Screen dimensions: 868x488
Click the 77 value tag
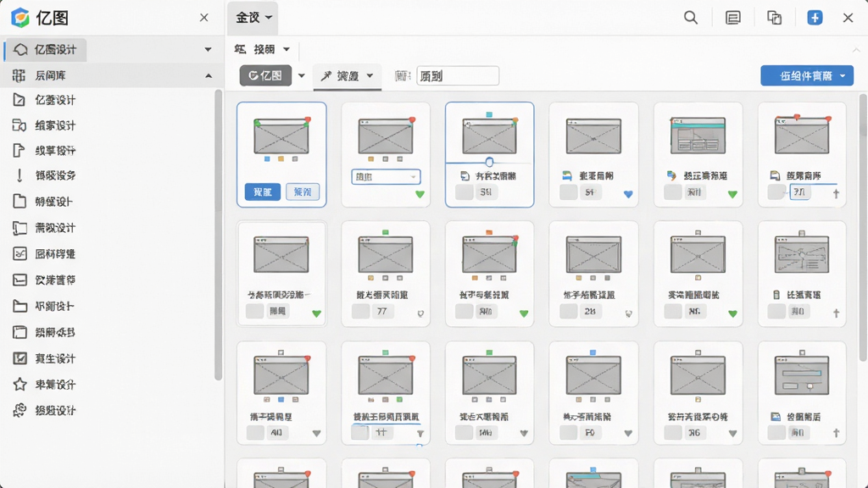pos(382,312)
